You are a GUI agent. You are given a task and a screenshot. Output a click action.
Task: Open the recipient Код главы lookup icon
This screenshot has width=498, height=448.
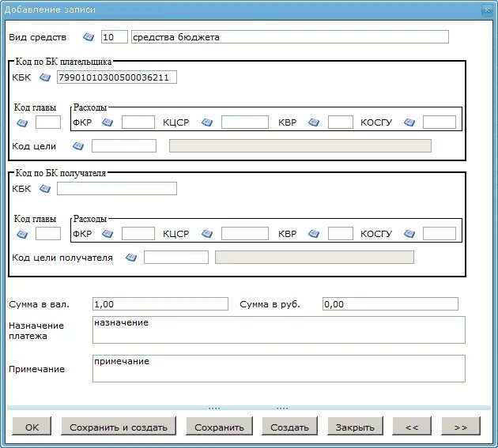tap(22, 235)
